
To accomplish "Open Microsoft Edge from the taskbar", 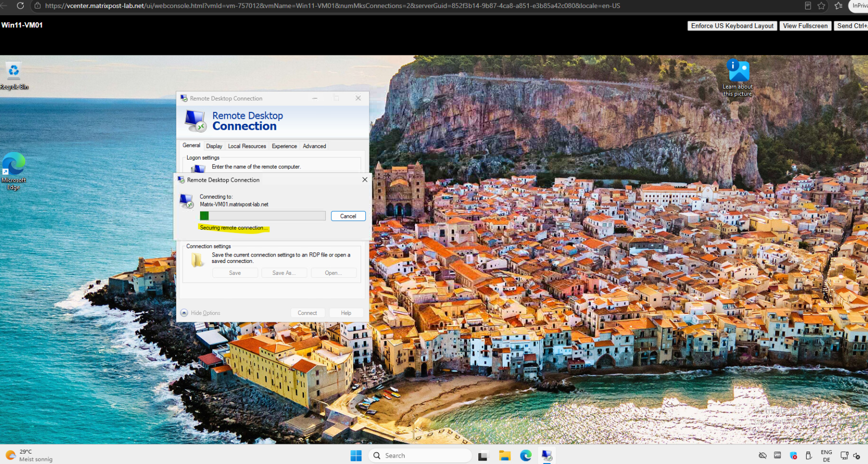I will click(x=526, y=456).
